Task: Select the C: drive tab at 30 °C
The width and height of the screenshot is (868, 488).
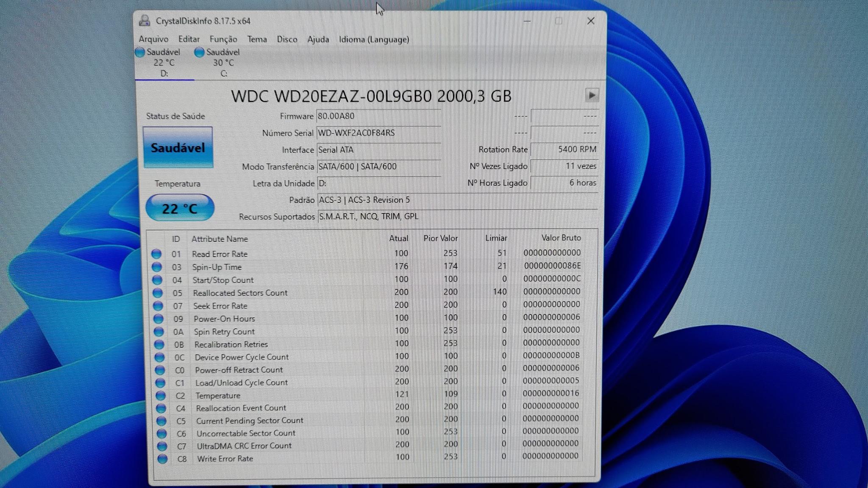Action: [223, 63]
